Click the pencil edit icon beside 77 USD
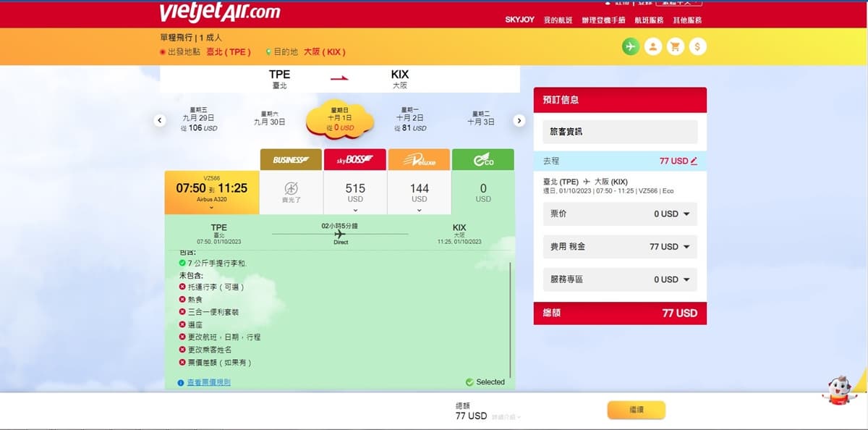Image resolution: width=868 pixels, height=430 pixels. tap(694, 161)
